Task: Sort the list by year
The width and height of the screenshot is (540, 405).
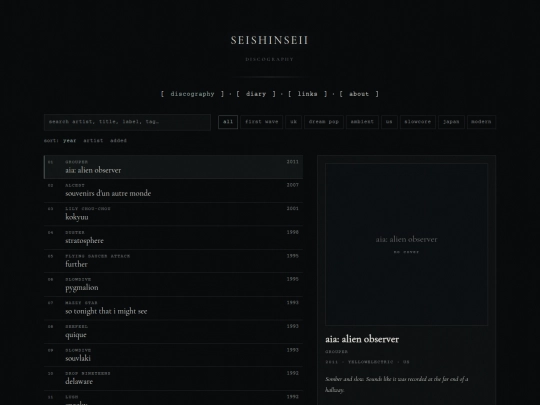Action: (70, 141)
